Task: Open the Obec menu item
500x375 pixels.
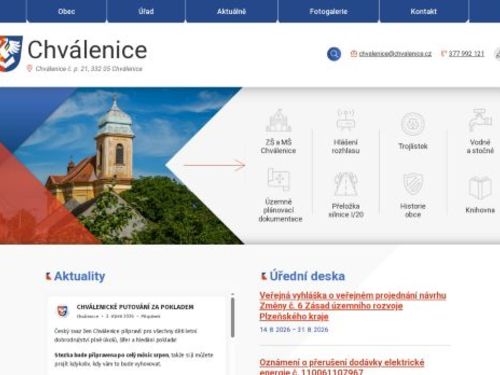Action: point(66,11)
